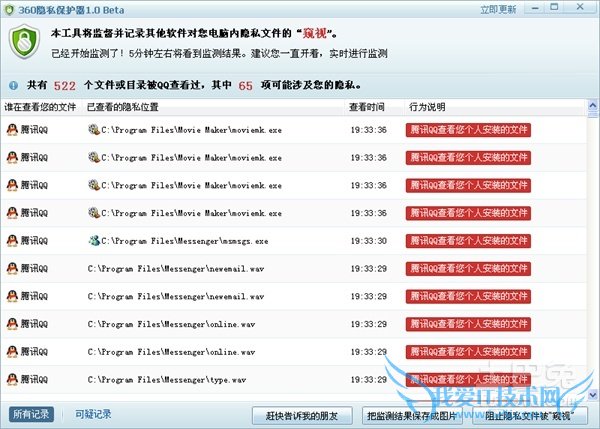Minimize the 360隐私保护器 window
Screen dimensions: 600x429
pos(535,8)
